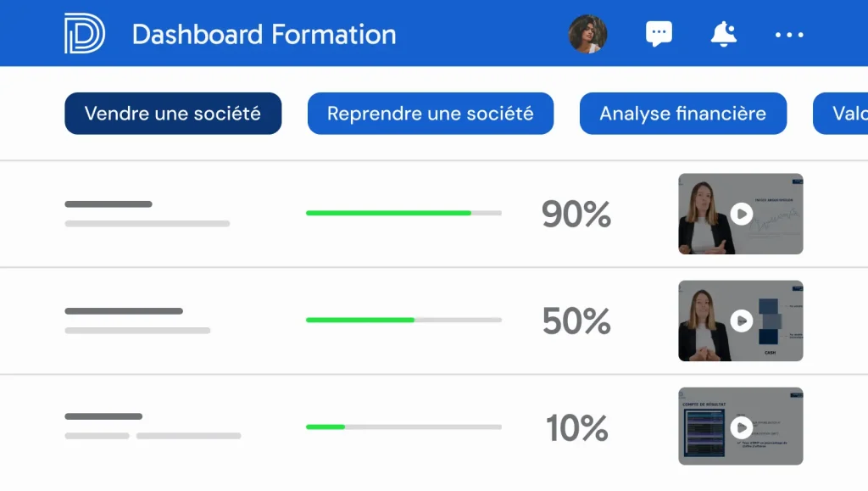
Task: Open the chat messages icon
Action: [659, 34]
